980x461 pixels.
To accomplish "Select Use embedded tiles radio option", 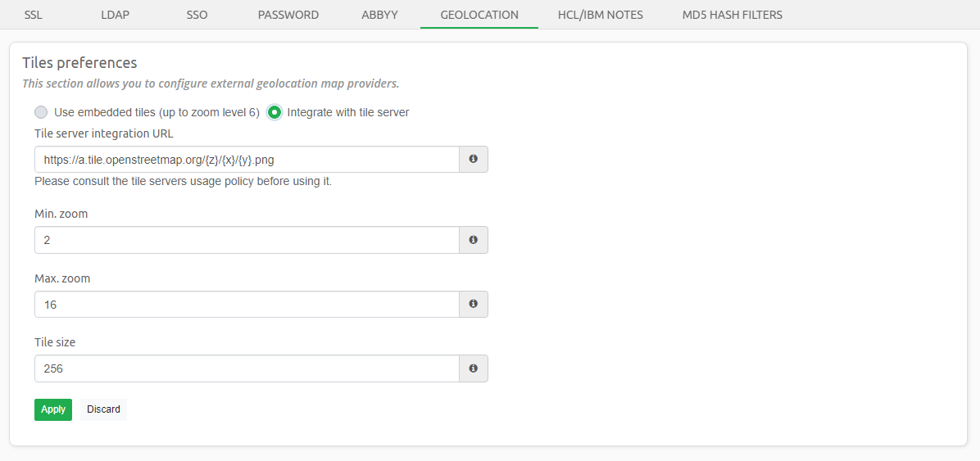I will 41,112.
